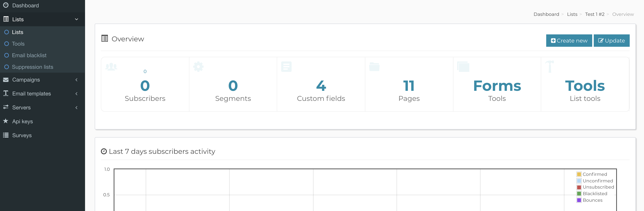Viewport: 644px width, 211px height.
Task: Click the Create new button
Action: pos(569,41)
